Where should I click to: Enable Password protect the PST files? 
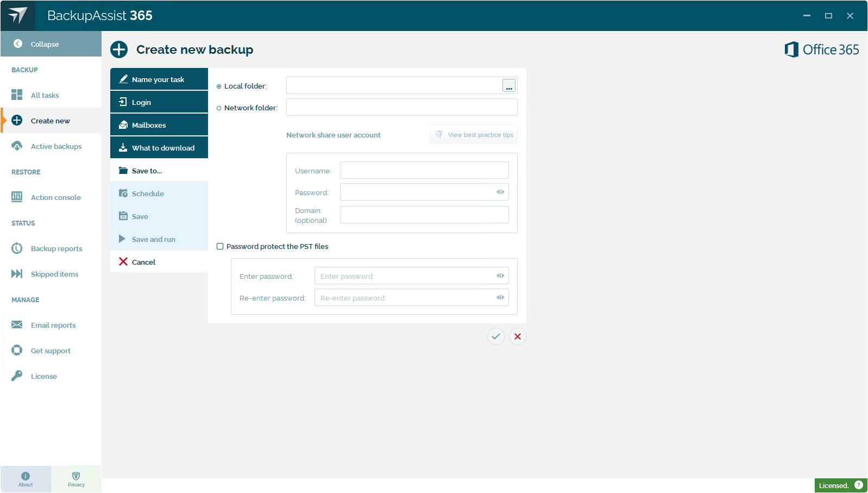pos(220,246)
